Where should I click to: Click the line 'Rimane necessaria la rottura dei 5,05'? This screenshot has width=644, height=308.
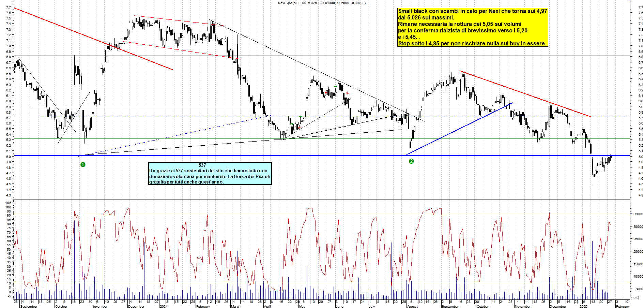(x=459, y=24)
